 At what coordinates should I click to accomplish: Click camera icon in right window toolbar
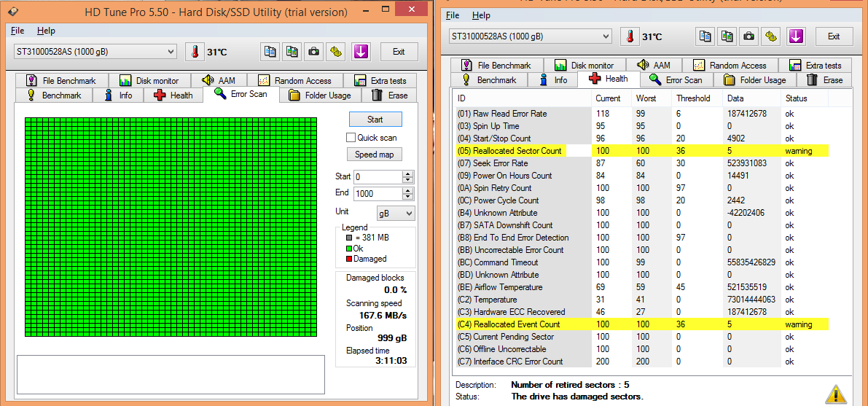point(748,36)
